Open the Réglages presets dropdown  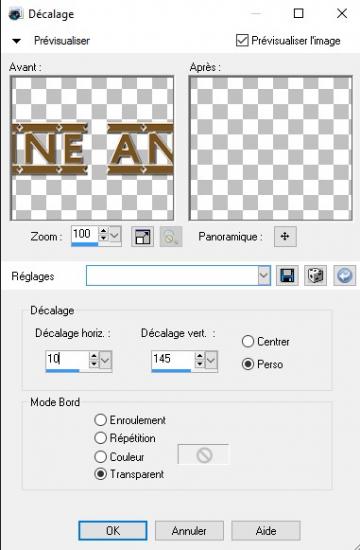click(x=264, y=276)
